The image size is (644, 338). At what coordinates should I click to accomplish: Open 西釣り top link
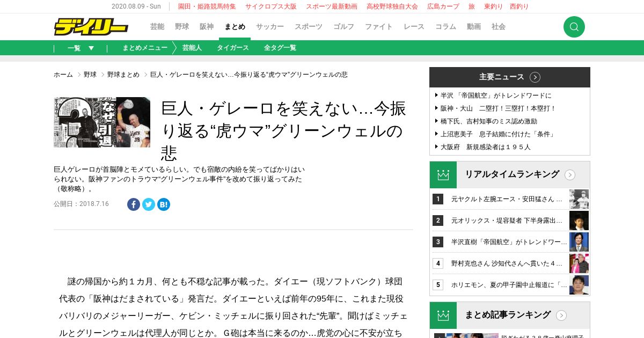pos(519,6)
